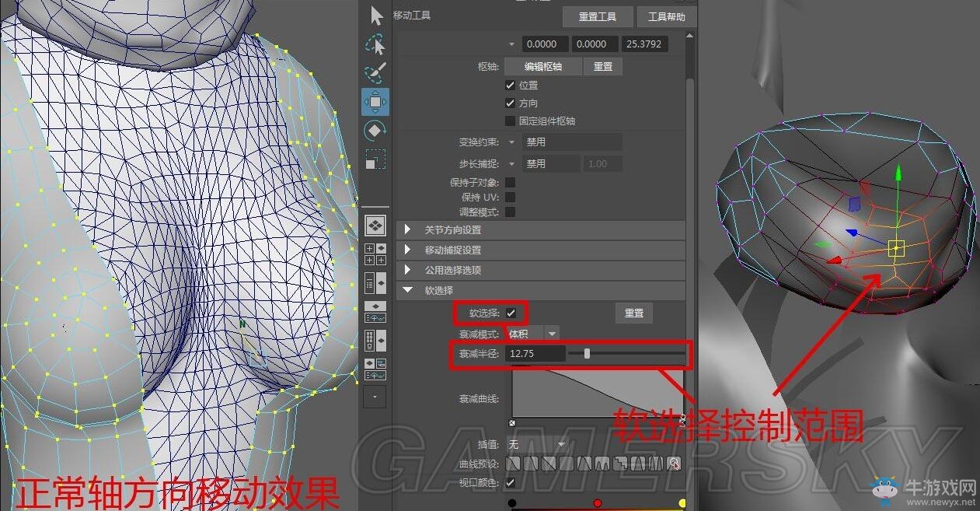Open the 变换约束 dropdown

pos(511,142)
